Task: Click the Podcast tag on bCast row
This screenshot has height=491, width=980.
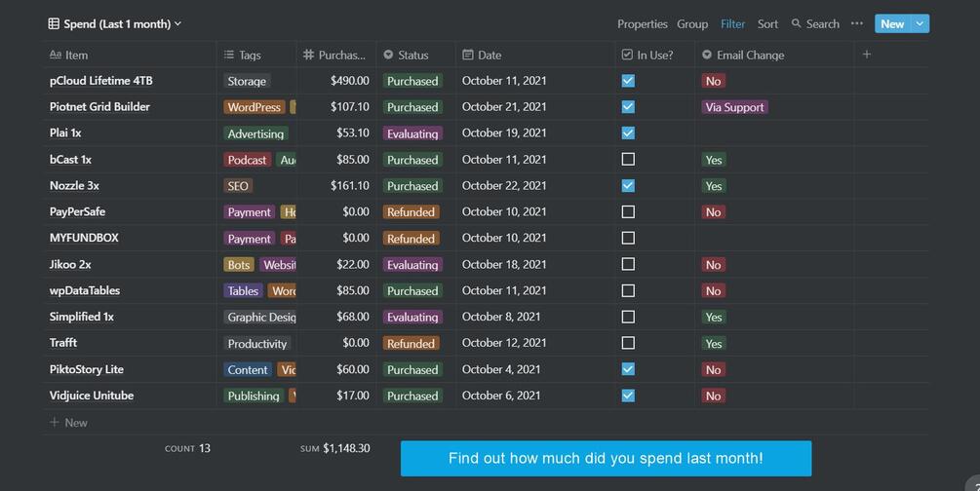Action: 247,160
